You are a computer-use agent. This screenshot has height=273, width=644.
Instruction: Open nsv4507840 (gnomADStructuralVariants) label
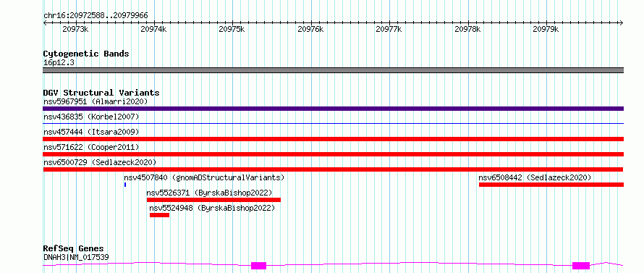tap(204, 177)
